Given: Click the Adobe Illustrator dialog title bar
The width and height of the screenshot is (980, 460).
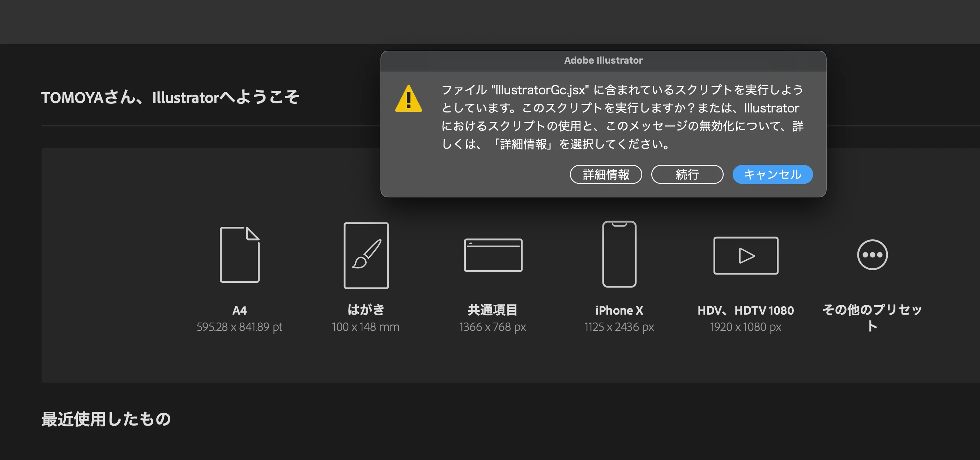Looking at the screenshot, I should click(603, 60).
